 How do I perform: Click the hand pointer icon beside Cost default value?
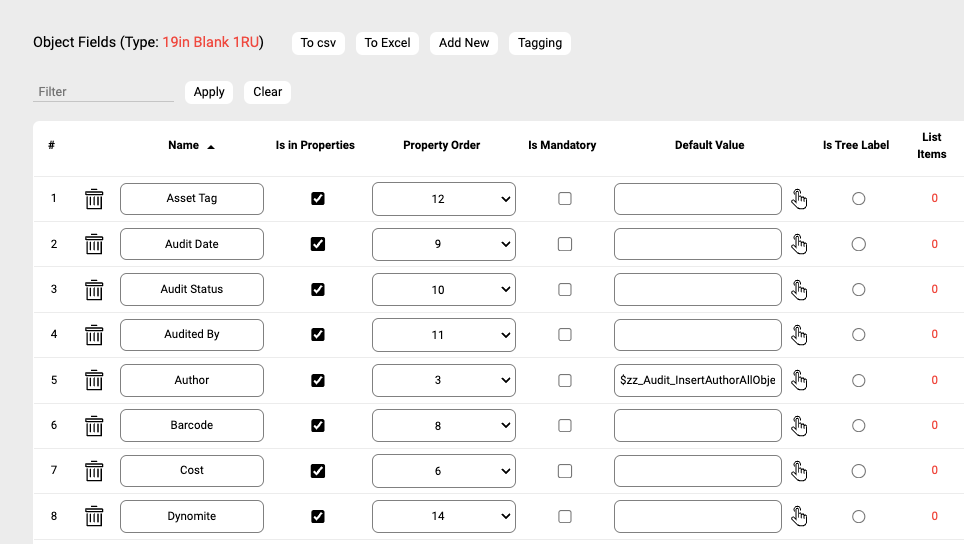click(799, 471)
